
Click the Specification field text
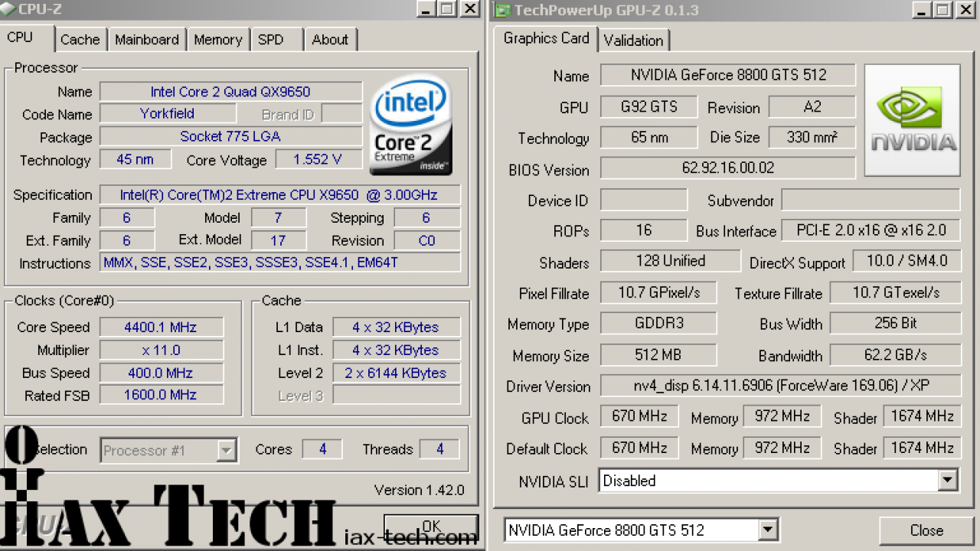[279, 195]
